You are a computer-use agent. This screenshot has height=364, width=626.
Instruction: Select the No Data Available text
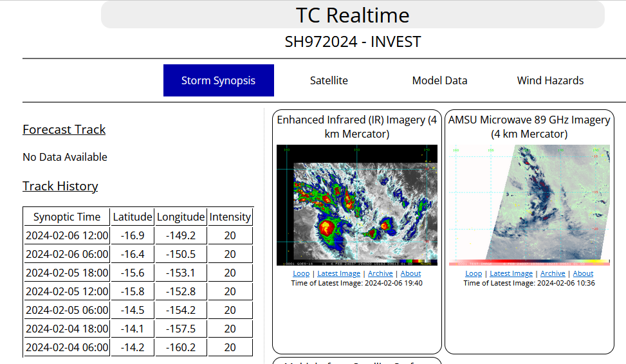pyautogui.click(x=65, y=158)
